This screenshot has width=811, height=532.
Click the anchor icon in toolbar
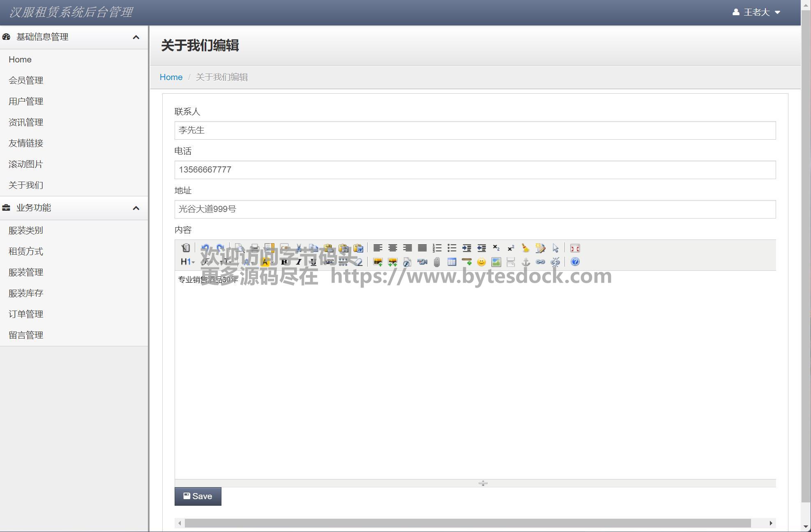click(525, 262)
